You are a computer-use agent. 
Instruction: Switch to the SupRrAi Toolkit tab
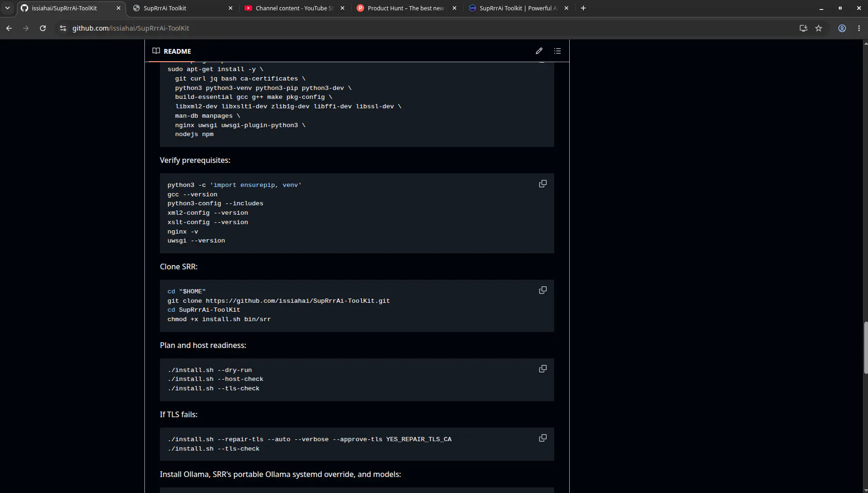coord(183,8)
